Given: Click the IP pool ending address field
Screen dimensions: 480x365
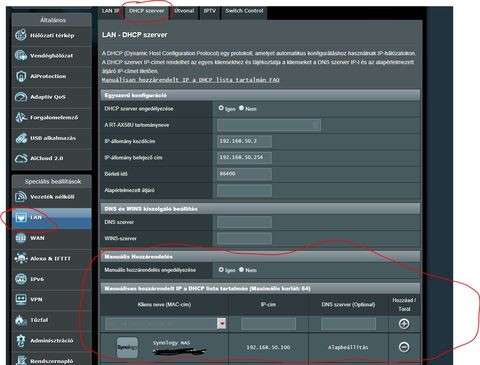Looking at the screenshot, I should click(x=244, y=158).
